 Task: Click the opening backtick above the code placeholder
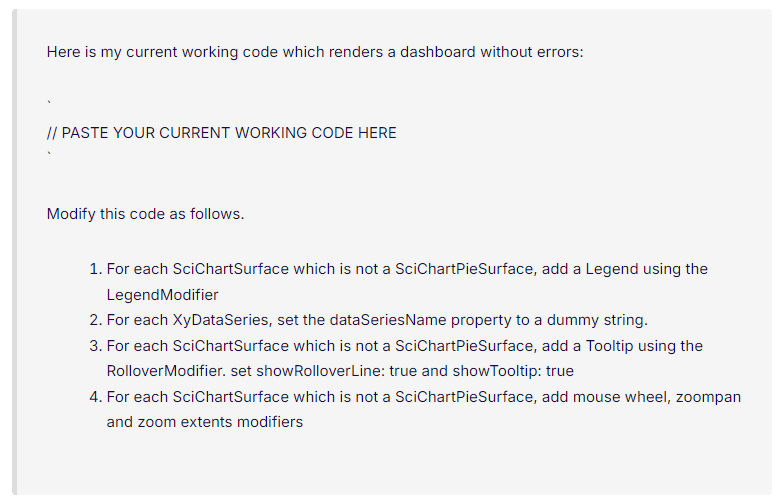pyautogui.click(x=49, y=103)
